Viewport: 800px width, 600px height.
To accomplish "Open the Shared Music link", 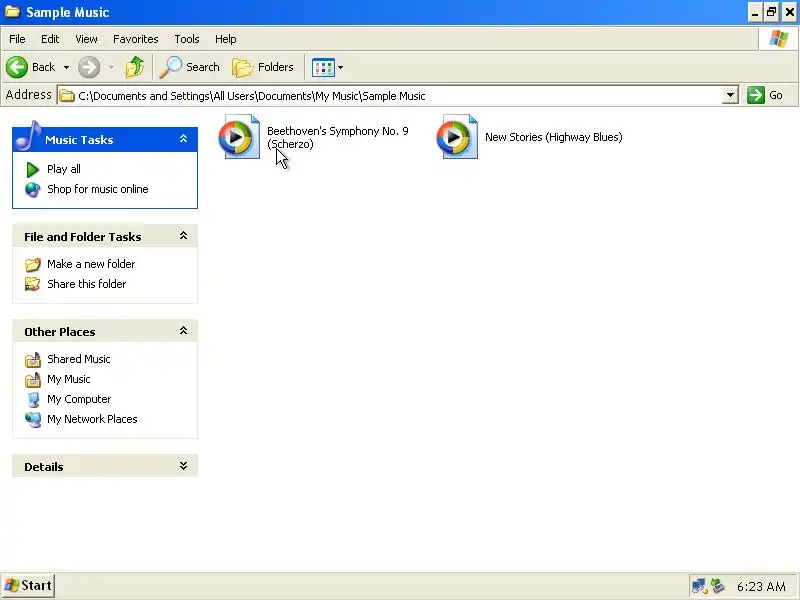I will (79, 359).
